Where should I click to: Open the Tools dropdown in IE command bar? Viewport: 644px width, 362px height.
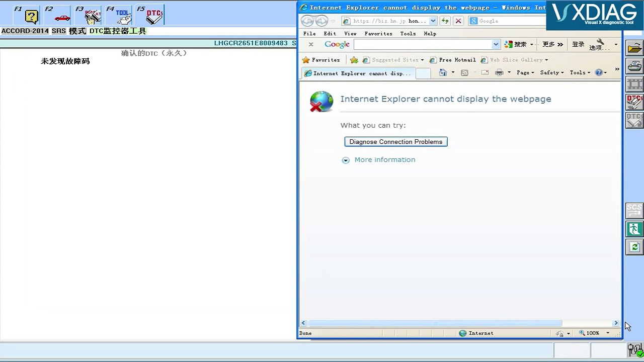(x=580, y=73)
